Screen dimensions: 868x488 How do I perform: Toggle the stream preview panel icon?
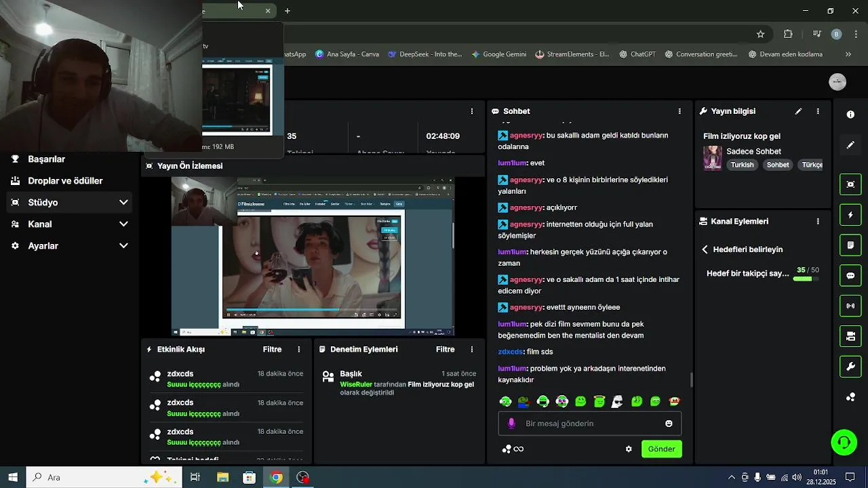click(x=850, y=184)
